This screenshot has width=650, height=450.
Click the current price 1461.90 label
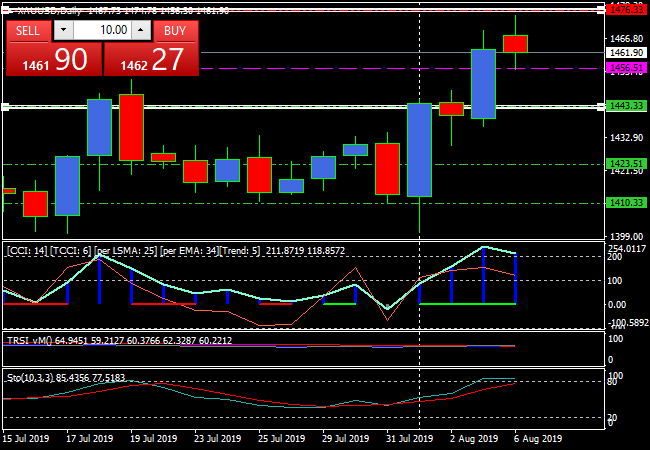pyautogui.click(x=626, y=53)
